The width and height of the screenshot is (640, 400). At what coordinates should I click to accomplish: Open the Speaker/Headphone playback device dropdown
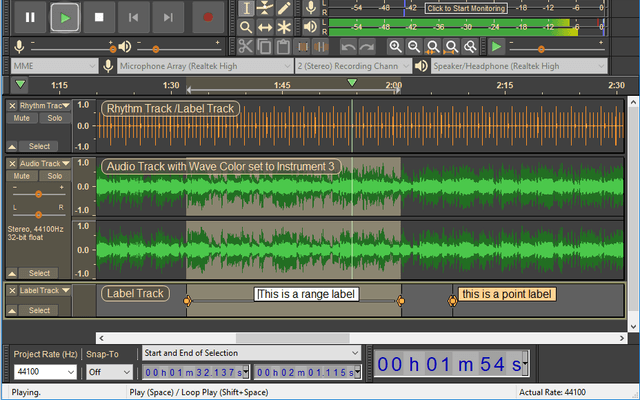coord(519,66)
